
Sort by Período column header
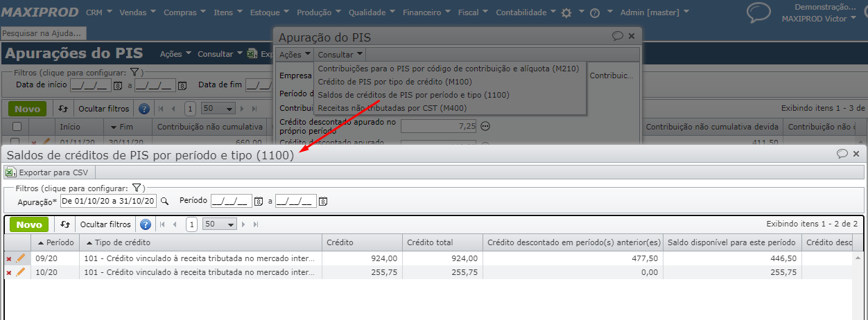pos(55,242)
